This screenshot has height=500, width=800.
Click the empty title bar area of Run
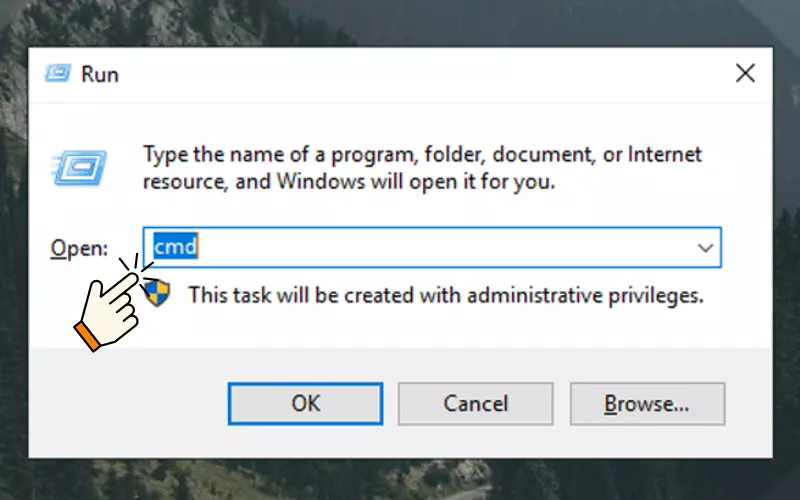[x=423, y=74]
